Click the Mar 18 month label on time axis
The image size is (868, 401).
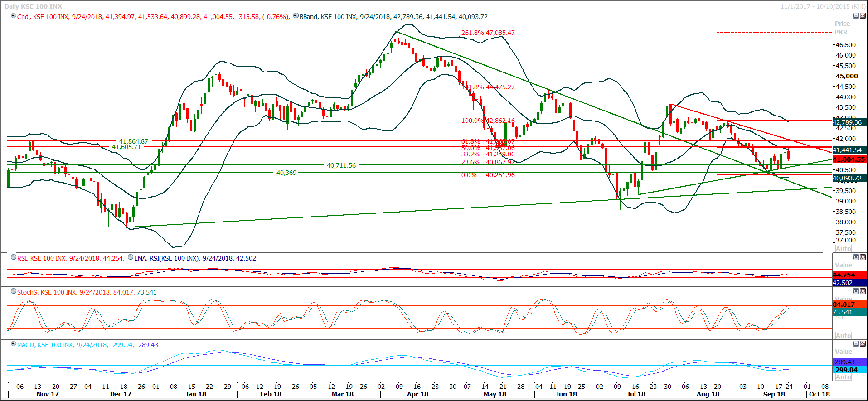tap(343, 394)
